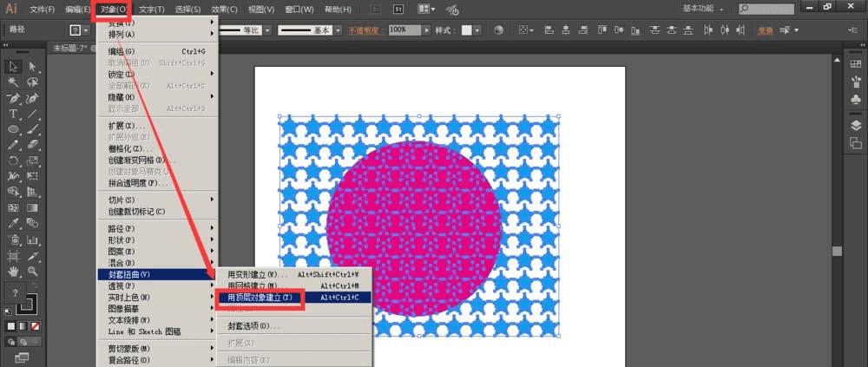The height and width of the screenshot is (367, 868).
Task: Click the 样式 style swatch
Action: (467, 30)
